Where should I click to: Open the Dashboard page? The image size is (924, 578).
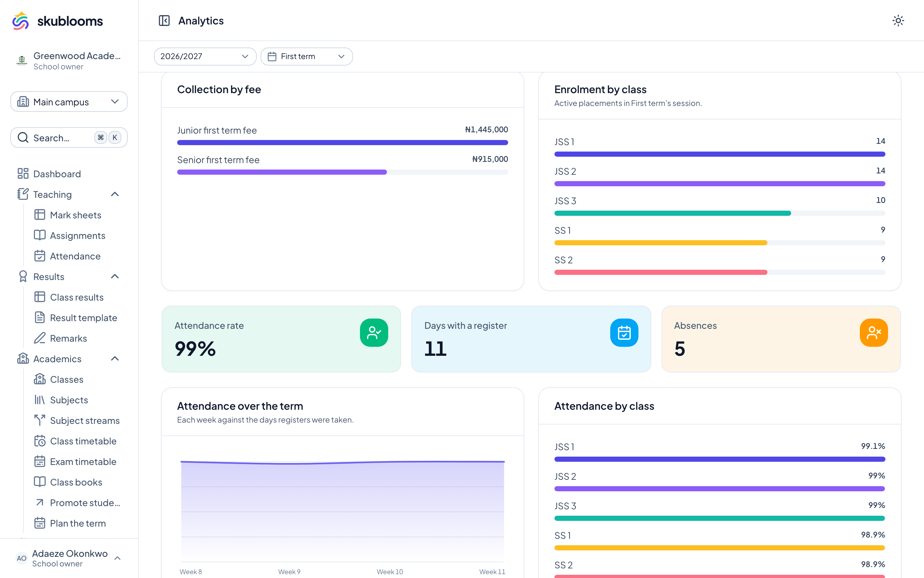click(69, 173)
